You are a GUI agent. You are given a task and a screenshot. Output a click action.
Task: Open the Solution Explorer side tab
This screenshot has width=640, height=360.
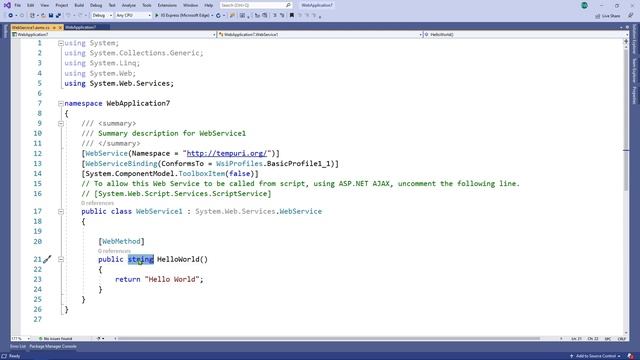[x=635, y=40]
